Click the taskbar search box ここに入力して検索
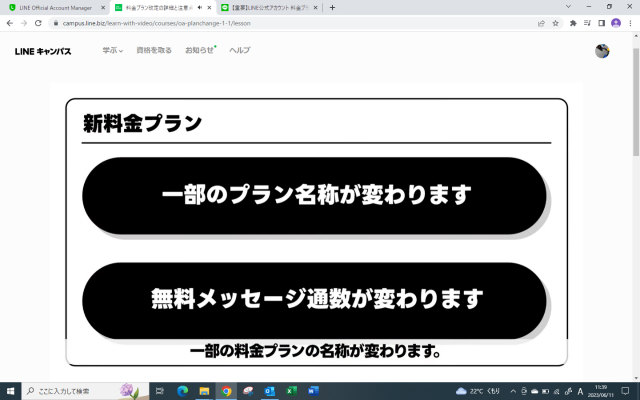Image resolution: width=640 pixels, height=400 pixels. [85, 391]
